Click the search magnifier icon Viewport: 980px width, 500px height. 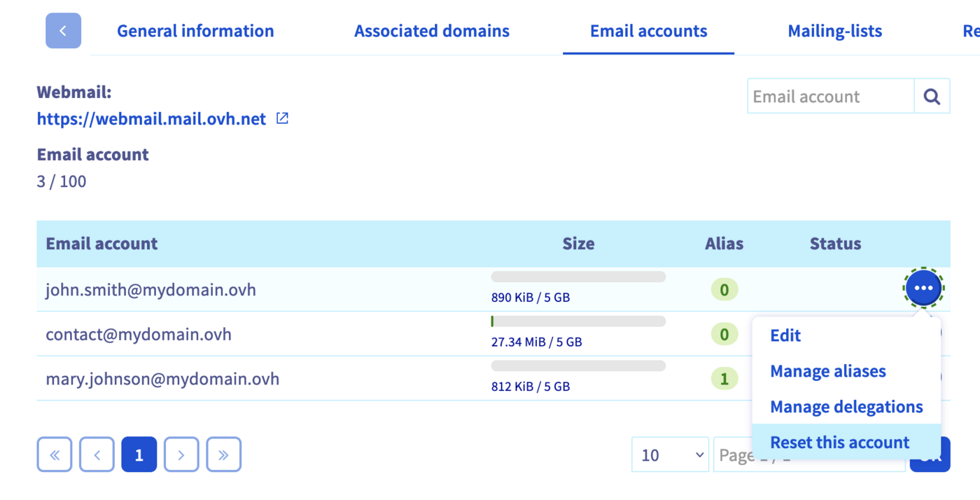[x=932, y=96]
